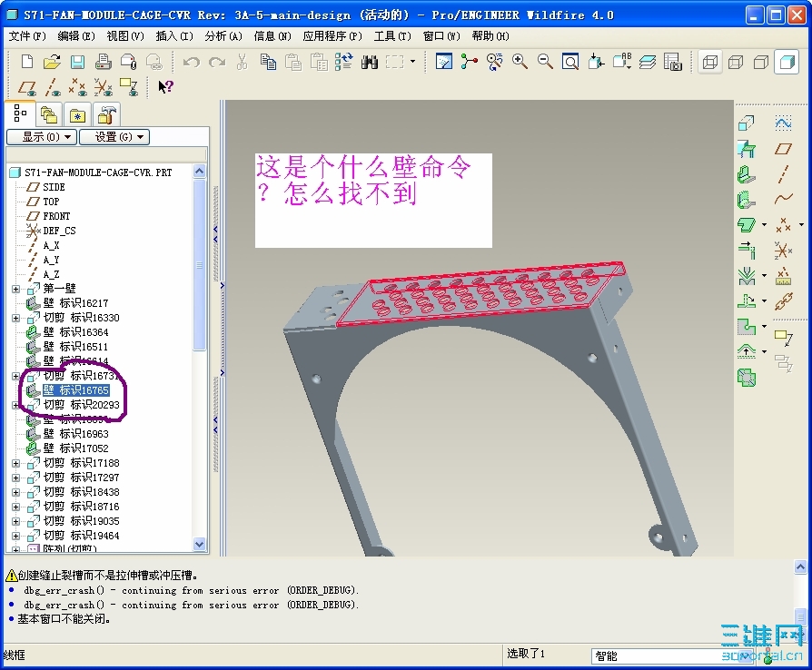Open an existing file with folder icon
The width and height of the screenshot is (812, 670).
52,62
